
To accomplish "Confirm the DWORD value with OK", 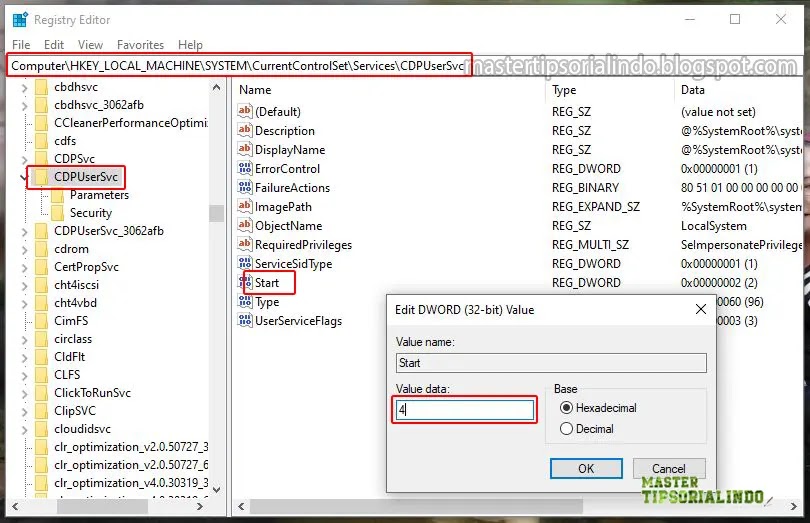I will [x=586, y=469].
